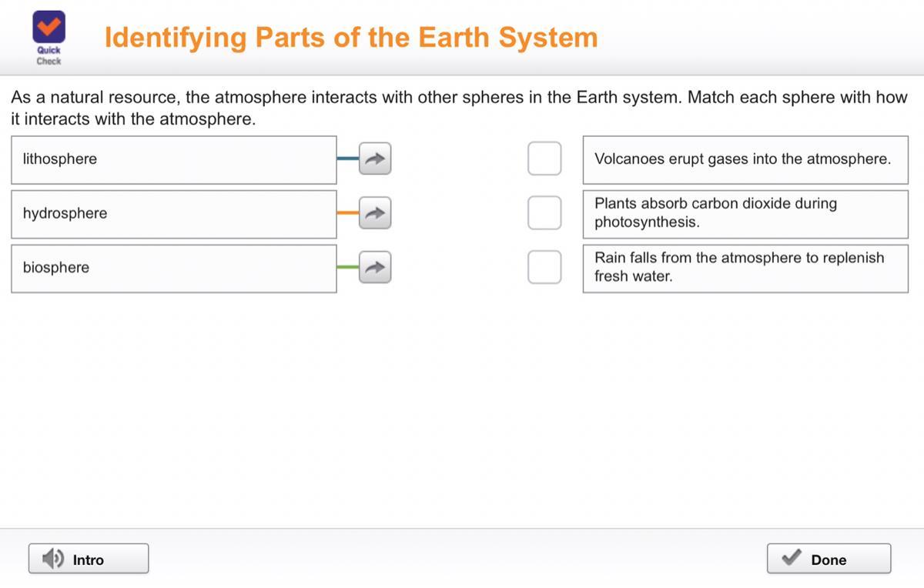Choose 'Plants absorb carbon dioxide' answer
The height and width of the screenshot is (588, 924).
pyautogui.click(x=745, y=213)
